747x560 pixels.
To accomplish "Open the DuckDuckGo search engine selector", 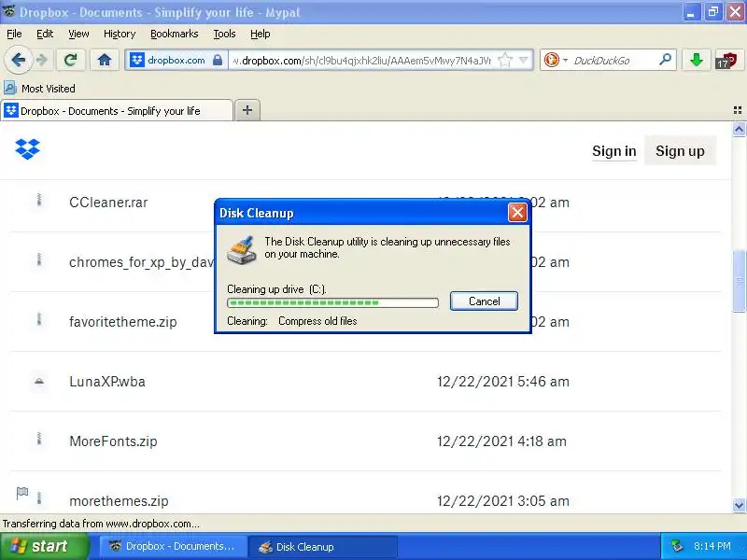I will 556,60.
